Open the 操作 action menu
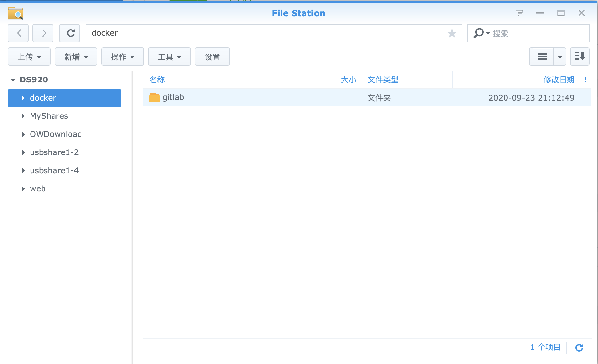The image size is (598, 364). tap(123, 57)
